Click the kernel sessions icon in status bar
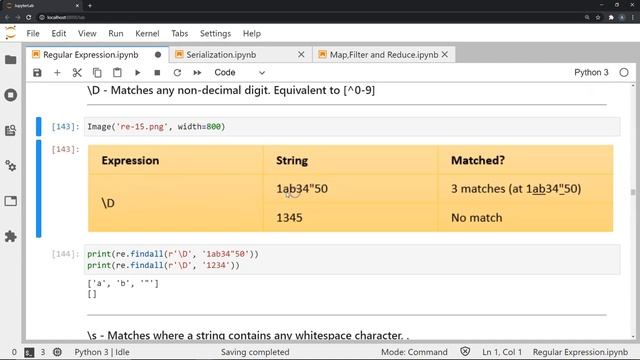Screen dimensions: 640x360 pos(57,352)
